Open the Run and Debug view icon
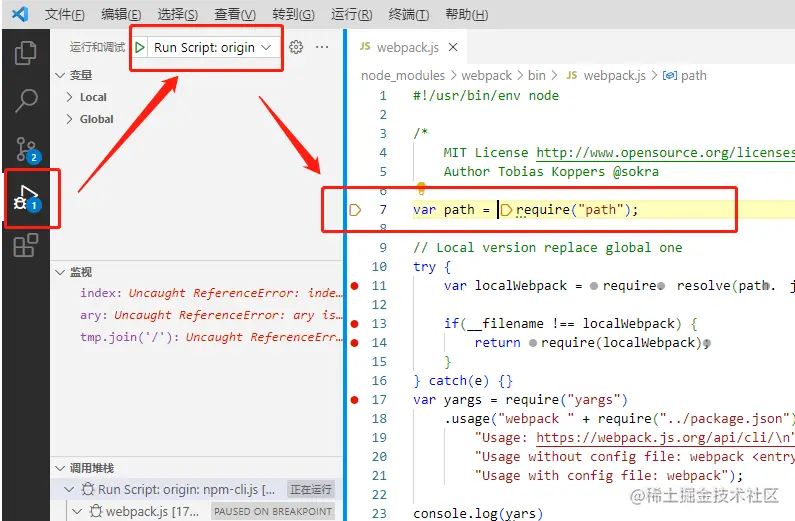 (27, 199)
